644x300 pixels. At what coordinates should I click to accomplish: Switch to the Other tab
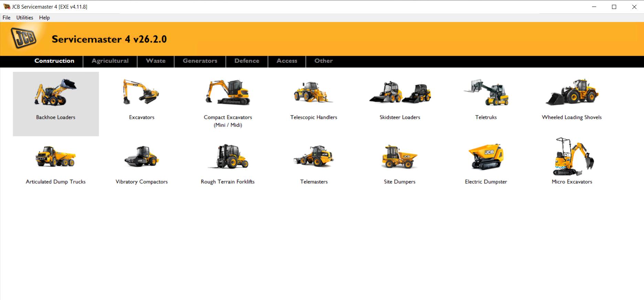click(x=323, y=61)
